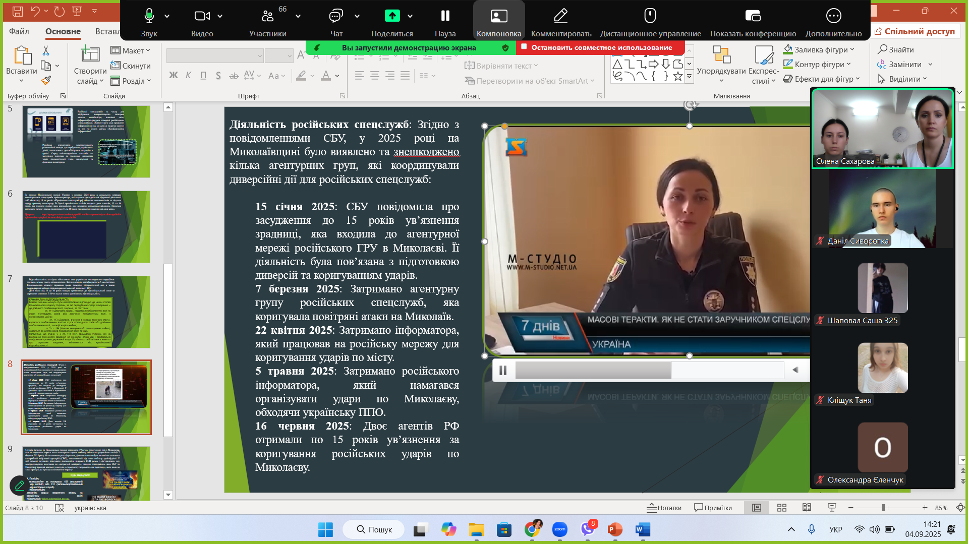968x544 pixels.
Task: Open Zoom participants panel
Action: click(x=267, y=16)
